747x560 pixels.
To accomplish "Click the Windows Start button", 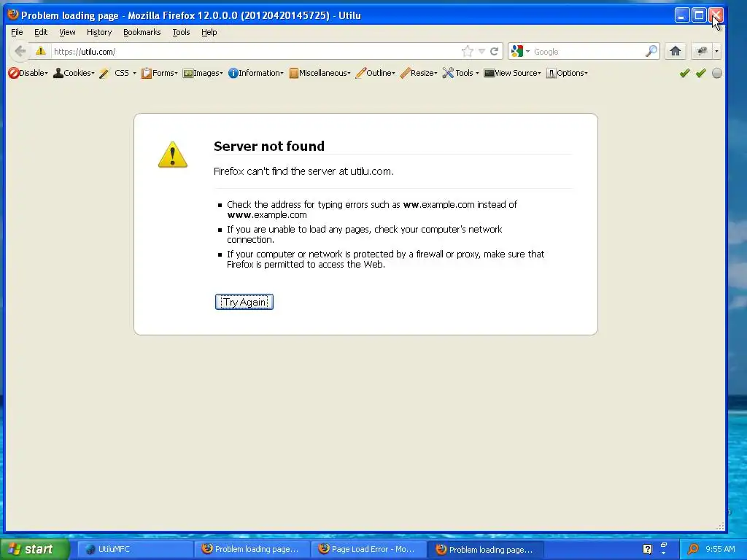I will 34,549.
